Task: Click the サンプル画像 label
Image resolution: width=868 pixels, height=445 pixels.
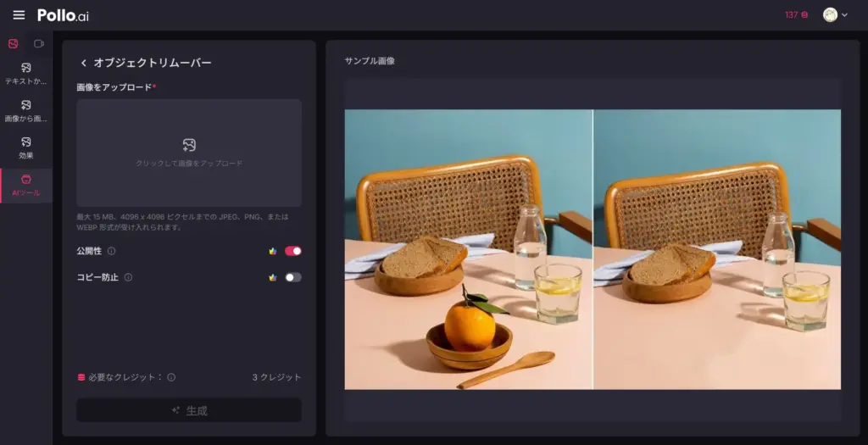Action: 370,61
